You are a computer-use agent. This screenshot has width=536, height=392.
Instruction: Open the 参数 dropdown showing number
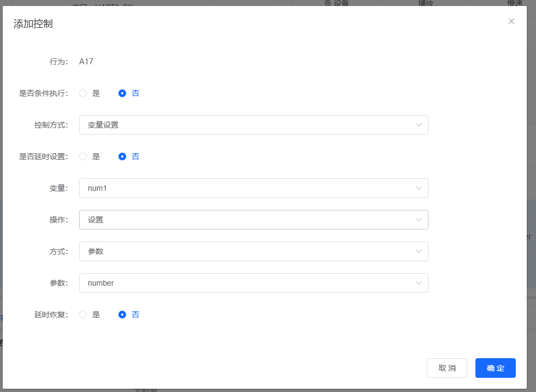click(x=253, y=283)
